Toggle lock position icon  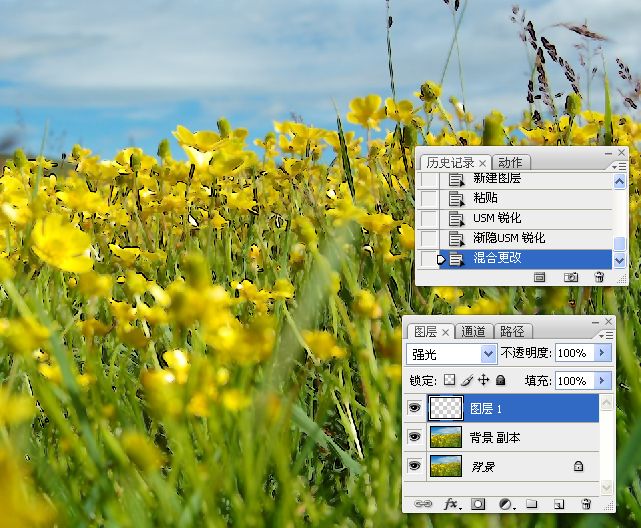pos(483,380)
